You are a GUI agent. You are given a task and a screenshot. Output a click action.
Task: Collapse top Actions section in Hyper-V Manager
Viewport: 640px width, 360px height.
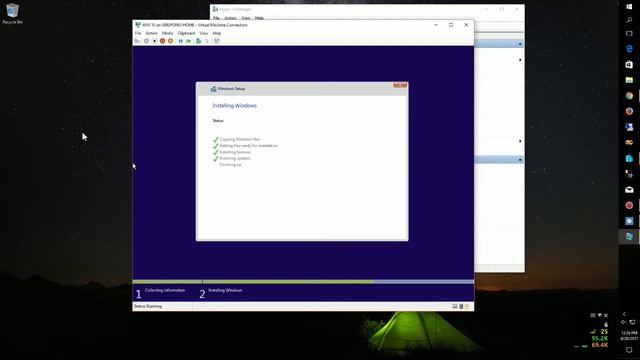(520, 44)
